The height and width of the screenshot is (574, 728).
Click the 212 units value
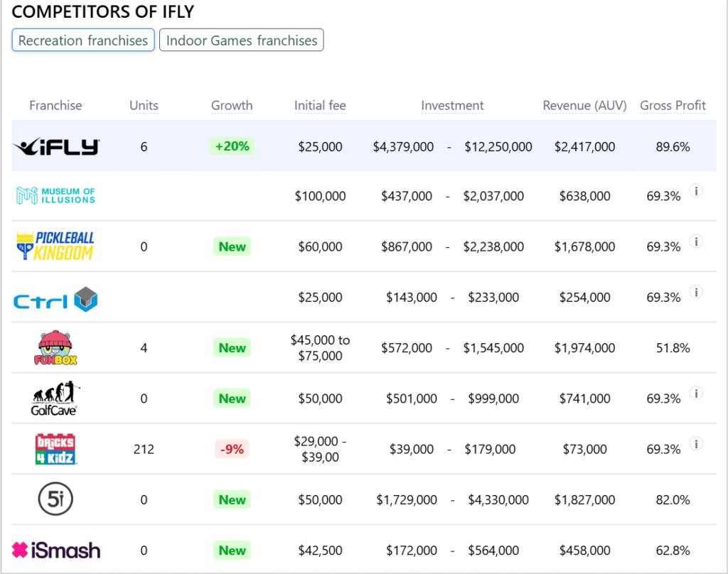coord(144,449)
